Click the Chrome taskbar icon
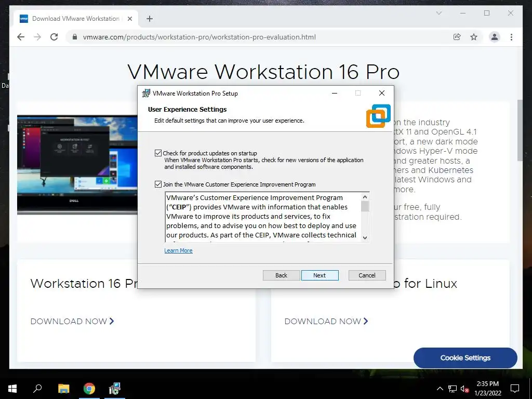Image resolution: width=532 pixels, height=399 pixels. tap(89, 388)
